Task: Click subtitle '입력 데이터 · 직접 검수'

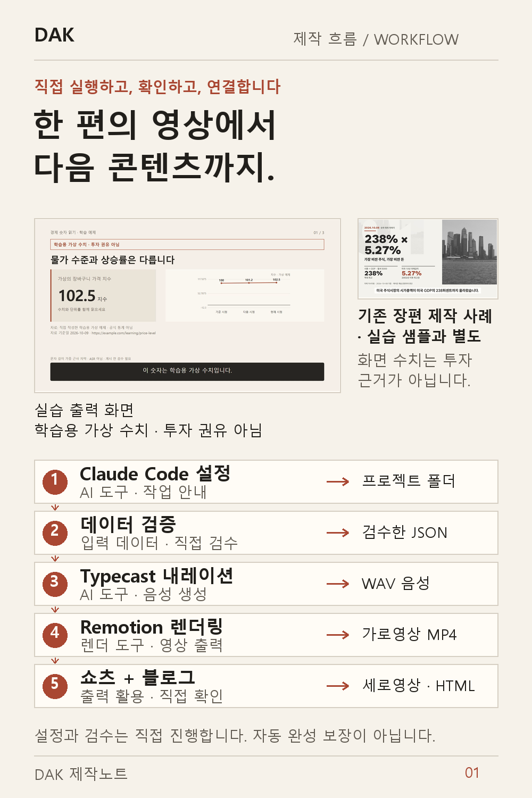Action: [x=159, y=543]
